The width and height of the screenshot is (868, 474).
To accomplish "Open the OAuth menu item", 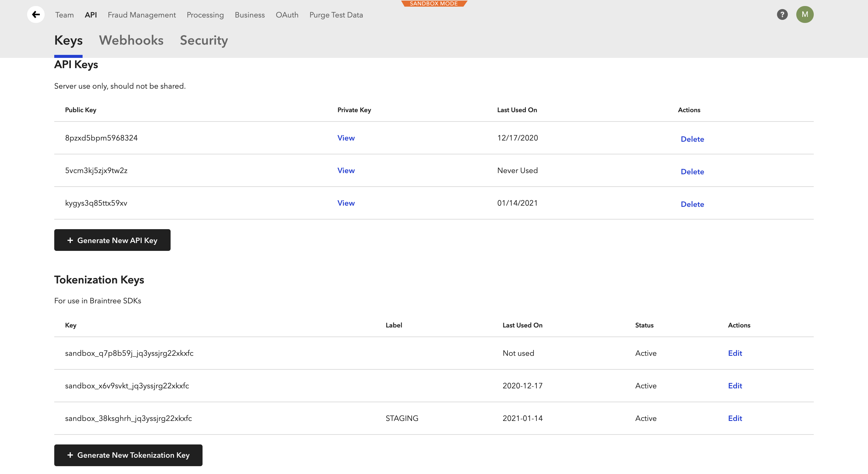I will 287,15.
